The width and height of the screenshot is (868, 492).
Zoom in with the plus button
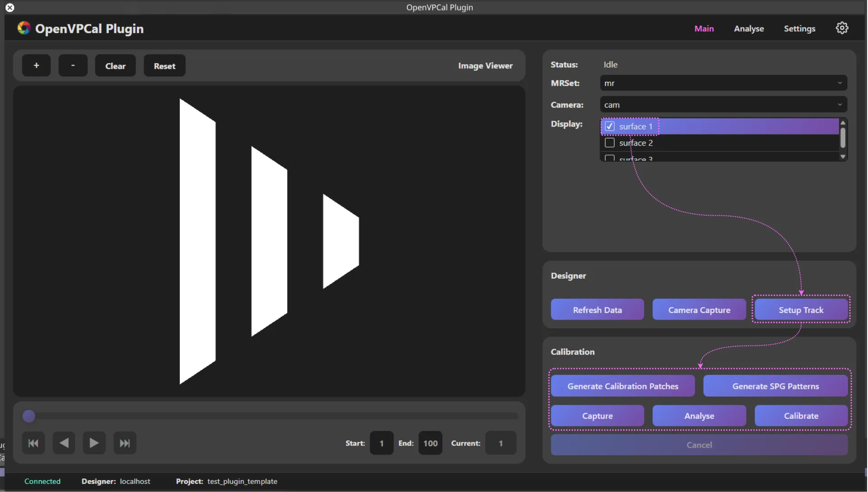[36, 66]
